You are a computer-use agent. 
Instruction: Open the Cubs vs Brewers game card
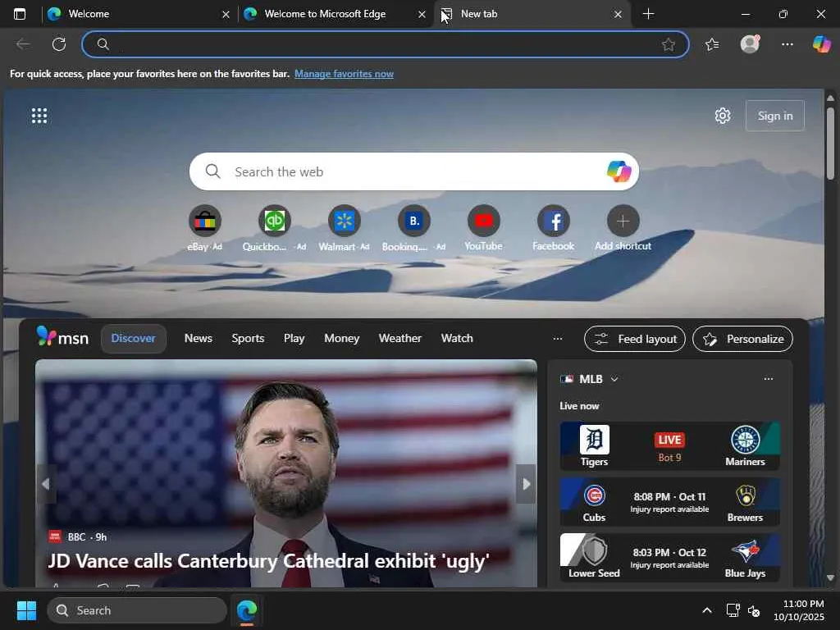tap(669, 502)
